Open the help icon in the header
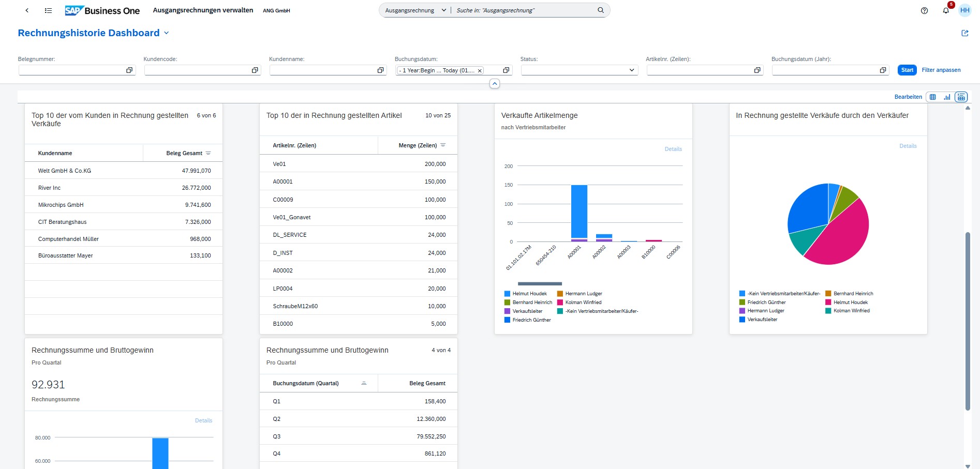Screen dimensions: 980x469 point(925,10)
